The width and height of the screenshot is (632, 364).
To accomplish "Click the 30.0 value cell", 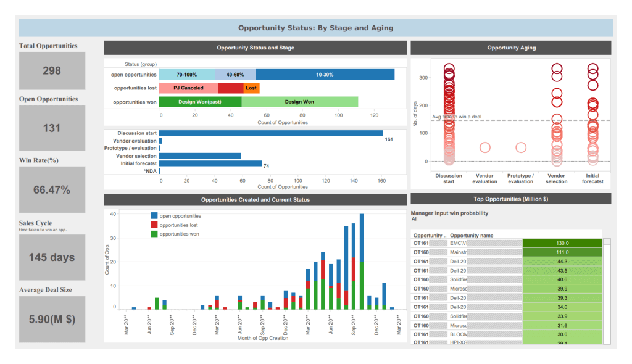I will tap(562, 334).
